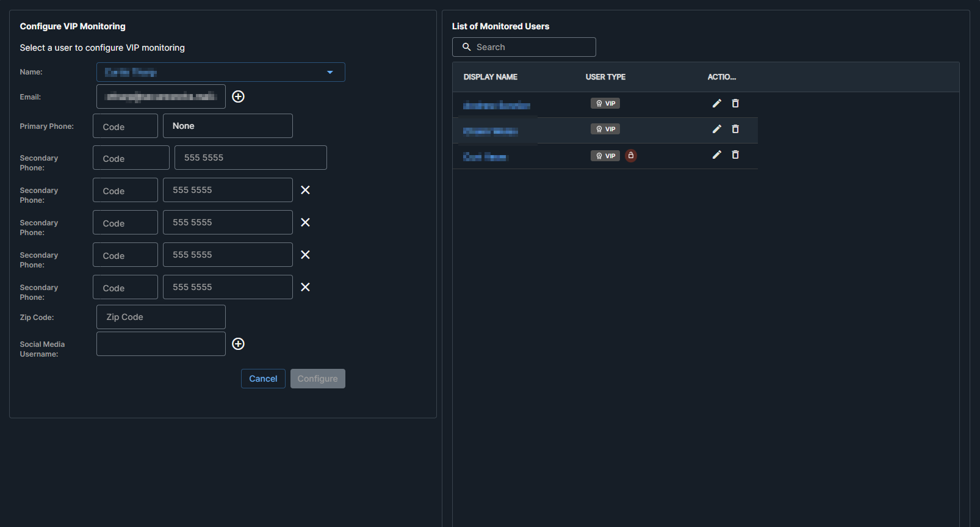Open first Secondary Phone Code field
Image resolution: width=980 pixels, height=527 pixels.
pos(131,158)
